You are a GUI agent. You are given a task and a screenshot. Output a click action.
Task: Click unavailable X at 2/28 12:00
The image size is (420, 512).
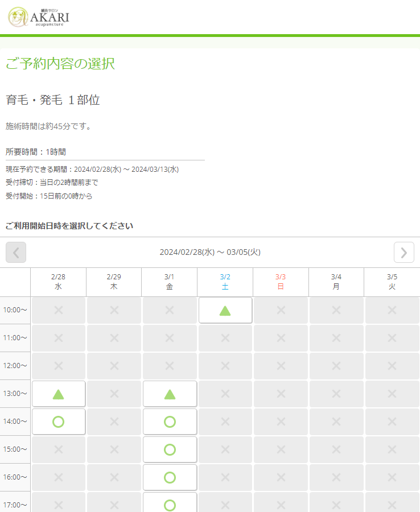[59, 366]
